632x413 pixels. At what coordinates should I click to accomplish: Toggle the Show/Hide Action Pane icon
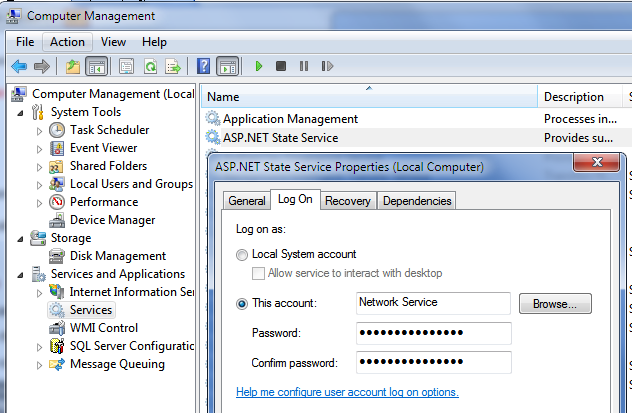(x=228, y=66)
